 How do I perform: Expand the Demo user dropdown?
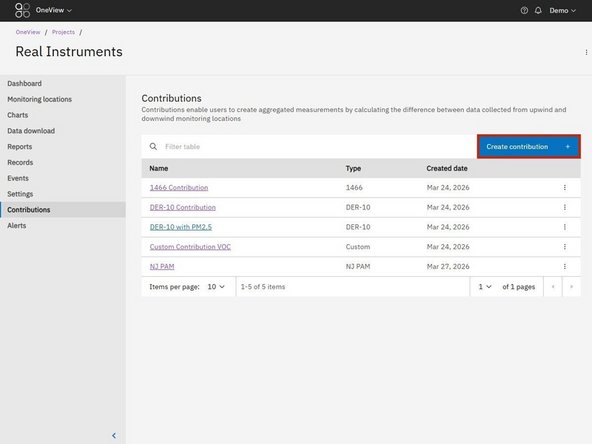pos(563,11)
